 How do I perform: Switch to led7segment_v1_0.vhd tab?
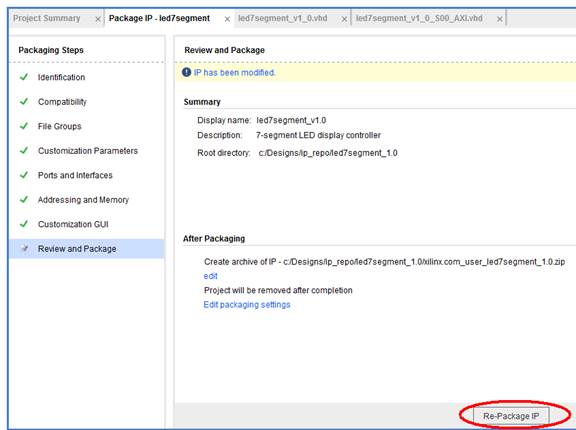282,18
